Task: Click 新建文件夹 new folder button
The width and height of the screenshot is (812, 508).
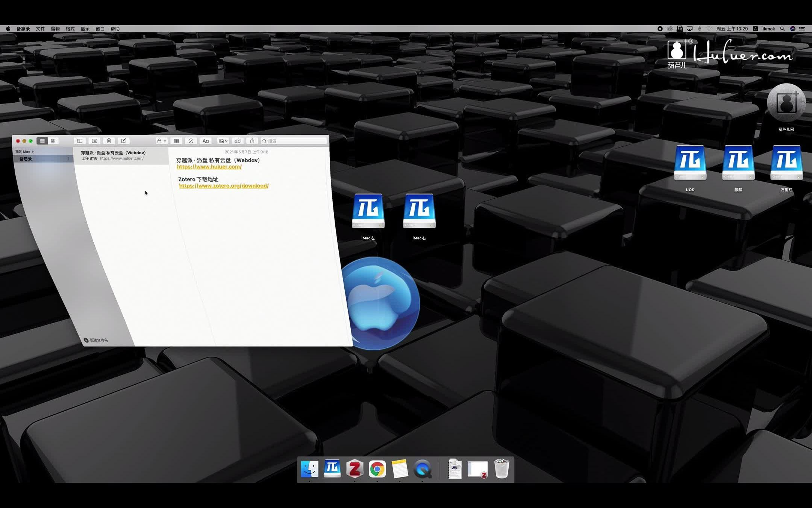Action: click(96, 340)
